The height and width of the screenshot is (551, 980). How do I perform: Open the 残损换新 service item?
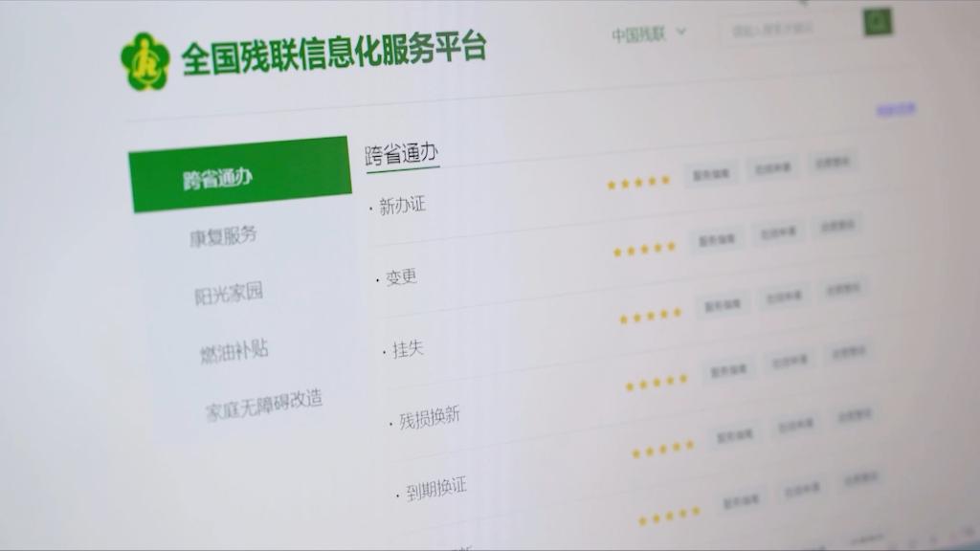429,418
